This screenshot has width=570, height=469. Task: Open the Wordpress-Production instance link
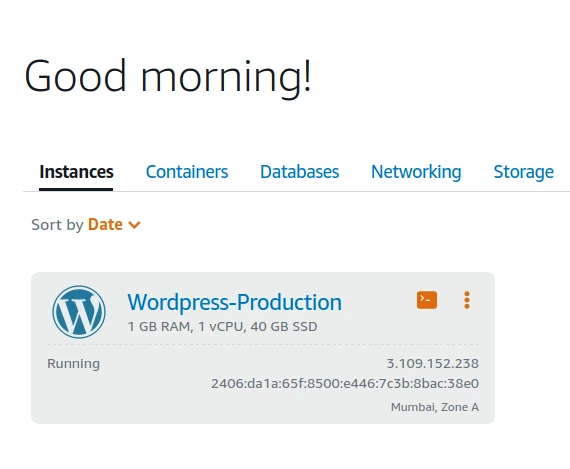[x=234, y=302]
